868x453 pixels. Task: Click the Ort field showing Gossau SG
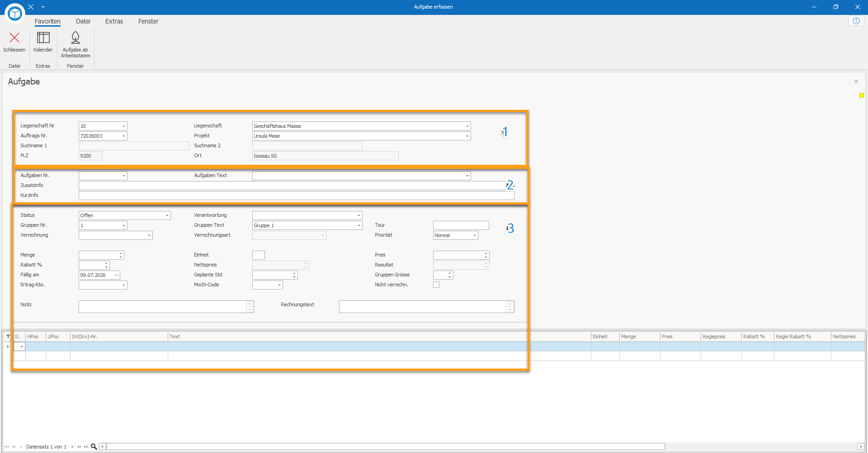click(x=325, y=156)
